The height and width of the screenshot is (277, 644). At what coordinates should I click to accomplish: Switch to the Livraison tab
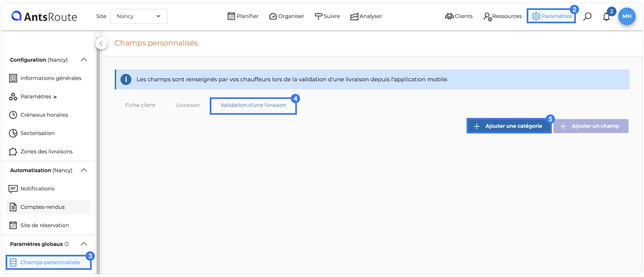point(188,105)
